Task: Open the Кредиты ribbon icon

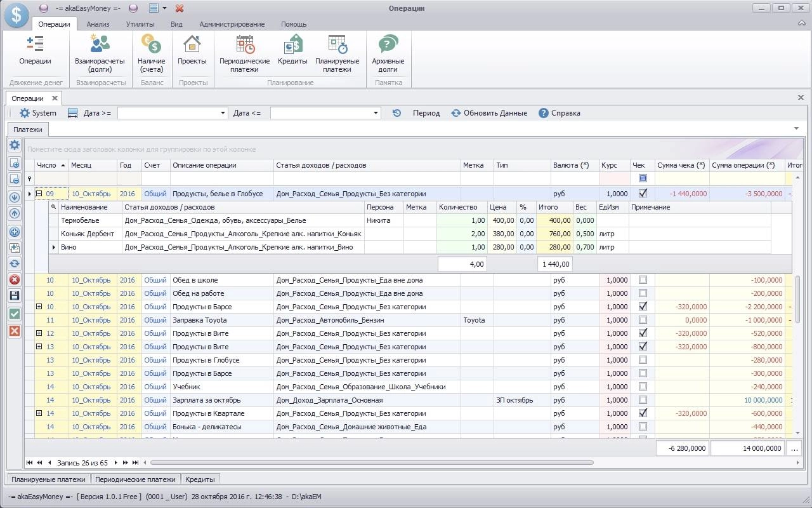Action: [292, 51]
